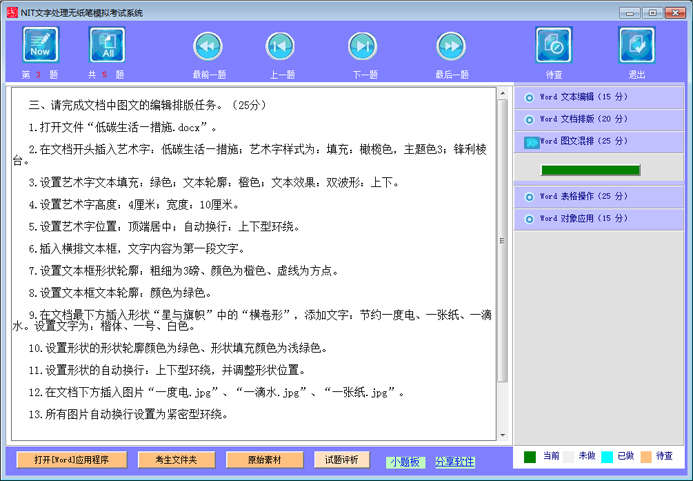Click the green question progress bar
Viewport: 693px width, 481px height.
point(589,170)
